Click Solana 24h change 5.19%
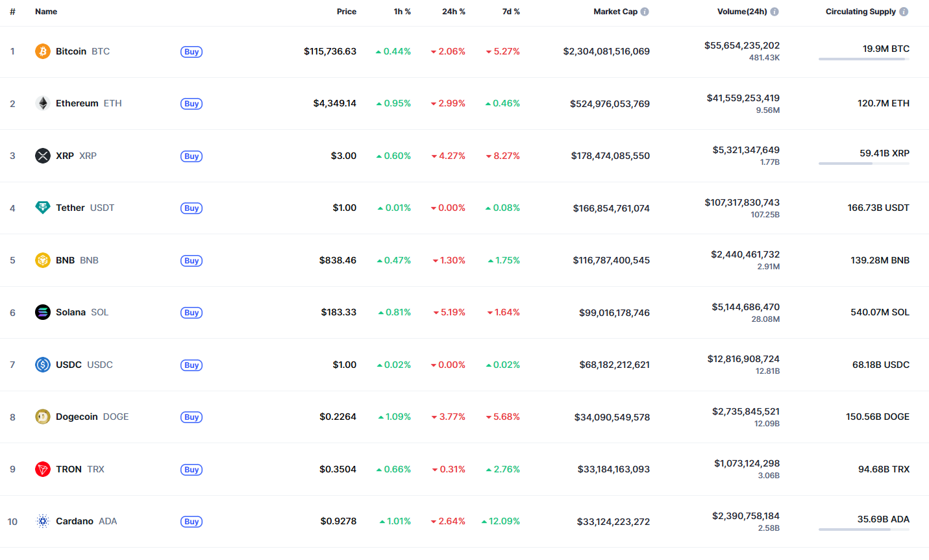This screenshot has height=560, width=929. (450, 312)
